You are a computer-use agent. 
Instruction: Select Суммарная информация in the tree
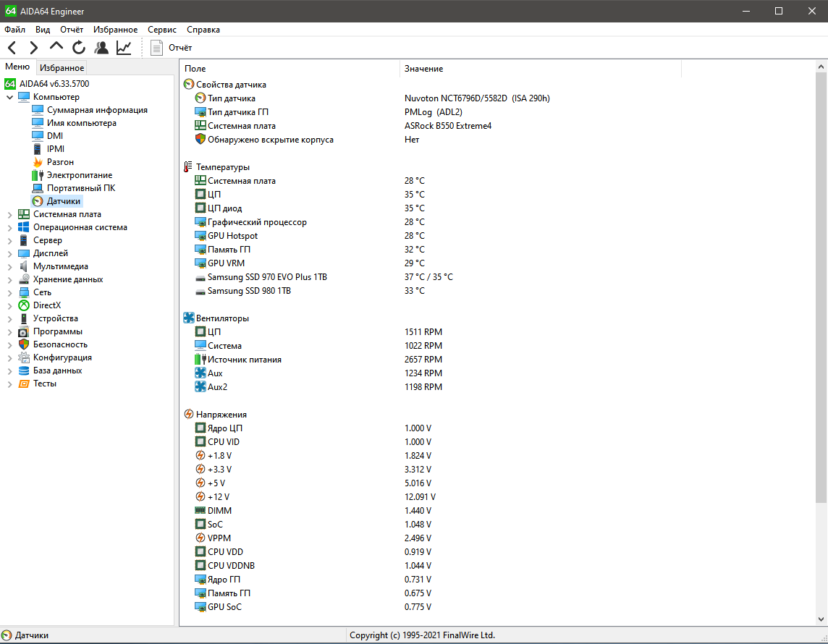pos(97,110)
